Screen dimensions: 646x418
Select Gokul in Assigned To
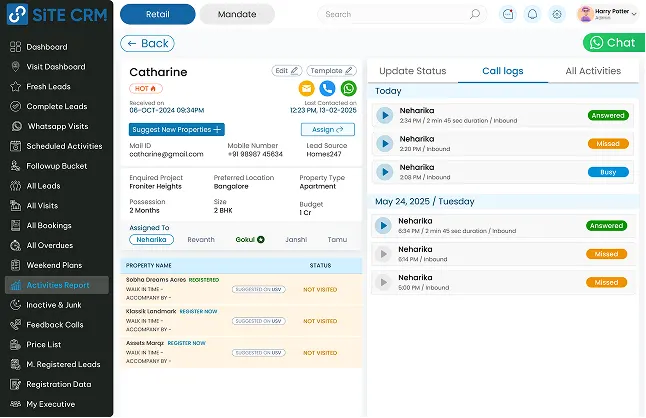pos(250,240)
